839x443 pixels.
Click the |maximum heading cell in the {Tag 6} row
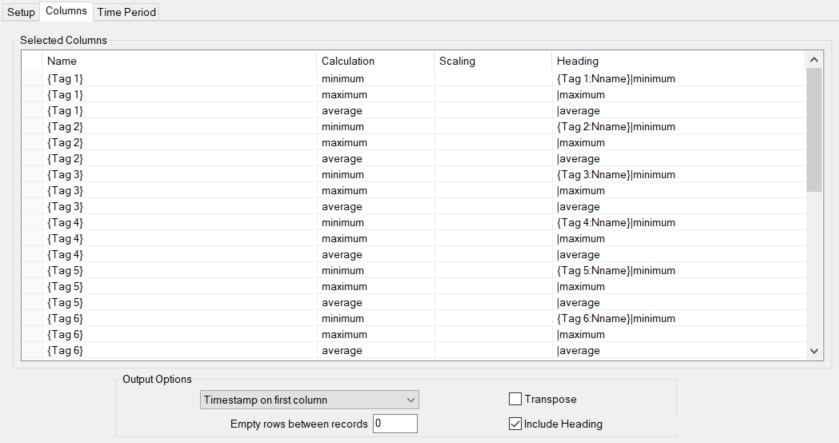coord(678,335)
